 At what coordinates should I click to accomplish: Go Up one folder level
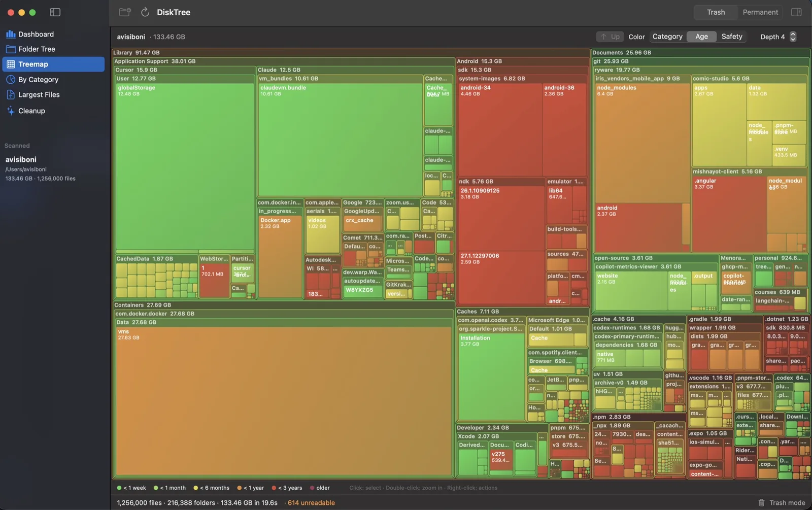coord(610,37)
